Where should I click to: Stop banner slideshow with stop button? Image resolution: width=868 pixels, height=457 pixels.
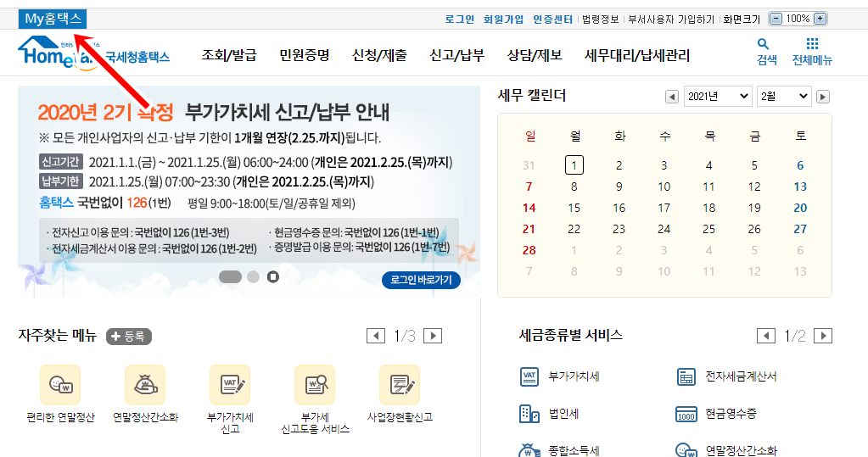[x=273, y=276]
